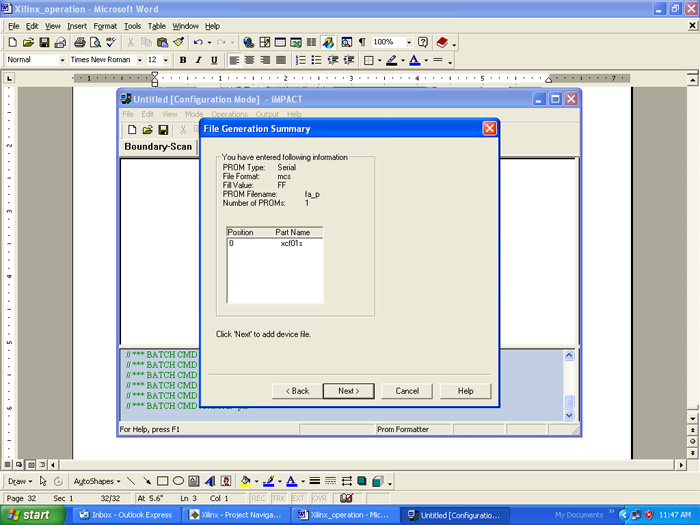Click the Numbering list icon
The width and height of the screenshot is (700, 525).
click(301, 60)
